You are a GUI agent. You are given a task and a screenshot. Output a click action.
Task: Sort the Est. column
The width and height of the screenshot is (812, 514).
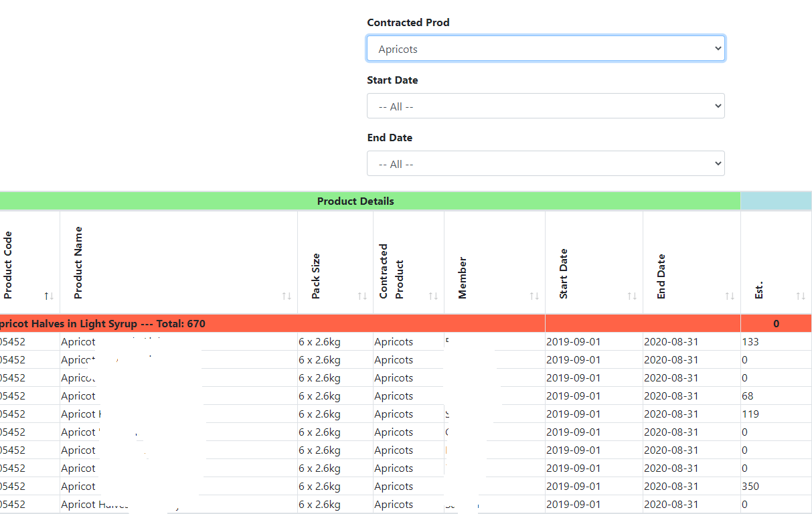pyautogui.click(x=800, y=295)
